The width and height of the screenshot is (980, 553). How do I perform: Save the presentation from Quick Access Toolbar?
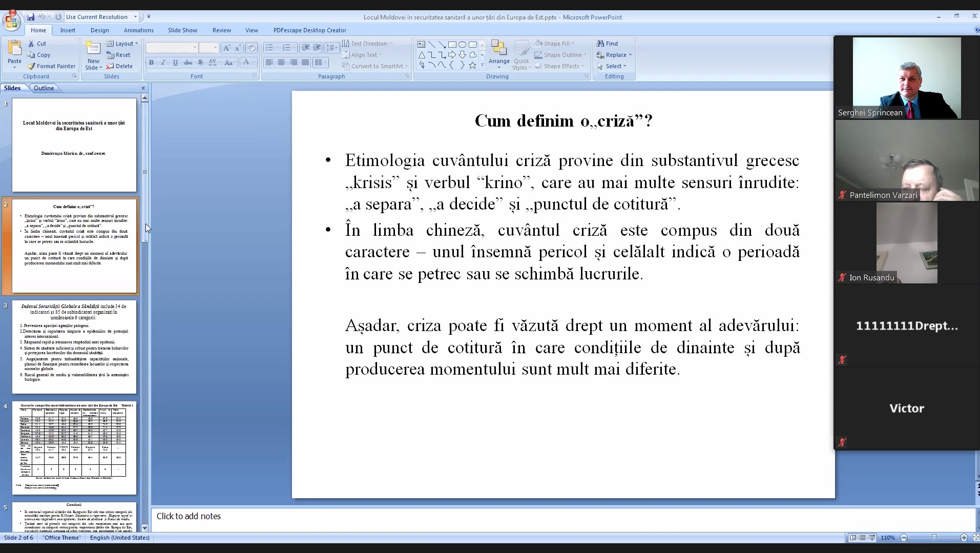(31, 17)
